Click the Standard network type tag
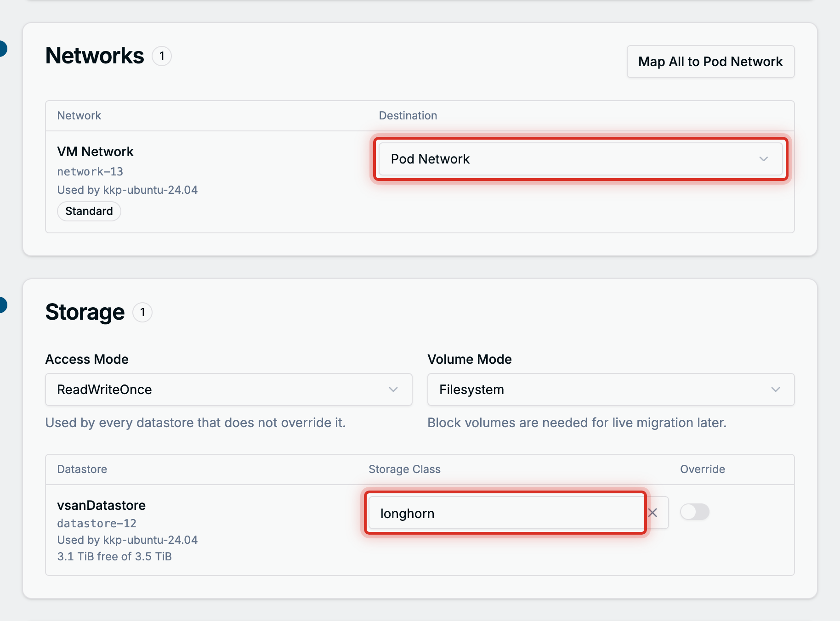This screenshot has height=621, width=840. [x=89, y=211]
